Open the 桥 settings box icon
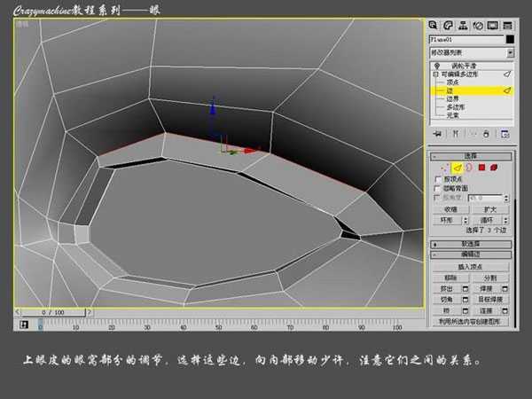The image size is (532, 399). click(x=465, y=310)
